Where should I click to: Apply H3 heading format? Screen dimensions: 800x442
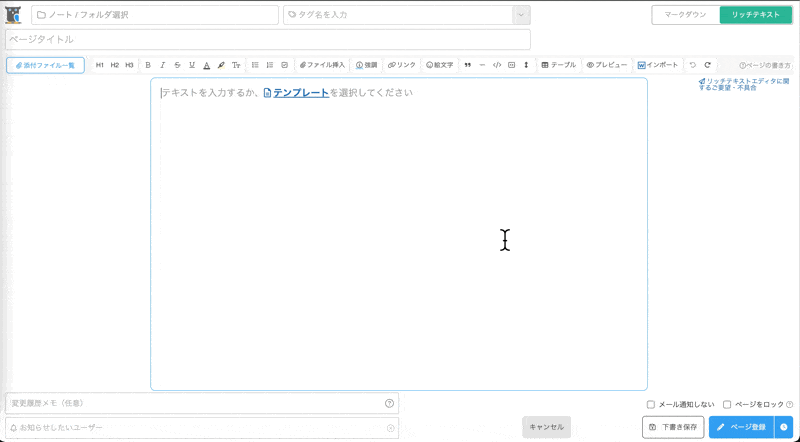(x=130, y=65)
